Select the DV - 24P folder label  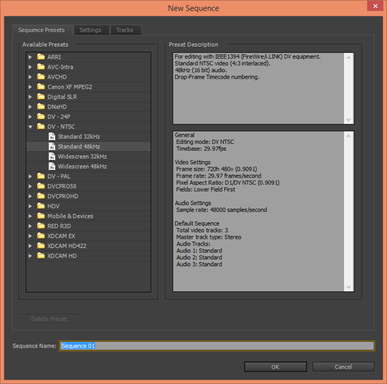59,117
